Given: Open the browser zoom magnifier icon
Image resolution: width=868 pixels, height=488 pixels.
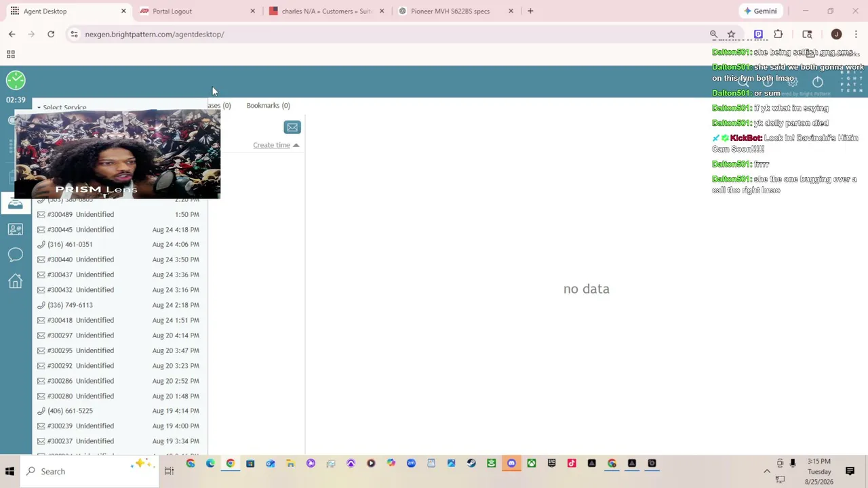Looking at the screenshot, I should [x=713, y=34].
